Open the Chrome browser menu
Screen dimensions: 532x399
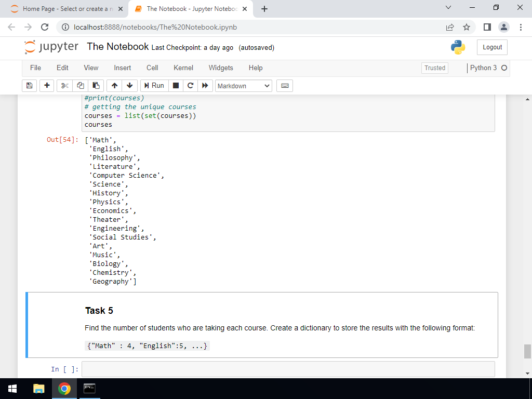click(x=521, y=27)
